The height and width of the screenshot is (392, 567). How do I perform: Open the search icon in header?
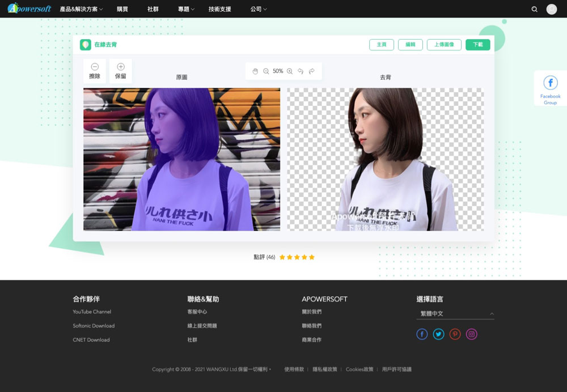(x=535, y=9)
